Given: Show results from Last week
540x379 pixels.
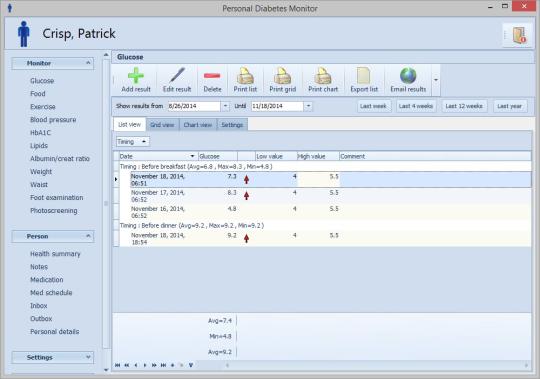Looking at the screenshot, I should (373, 106).
